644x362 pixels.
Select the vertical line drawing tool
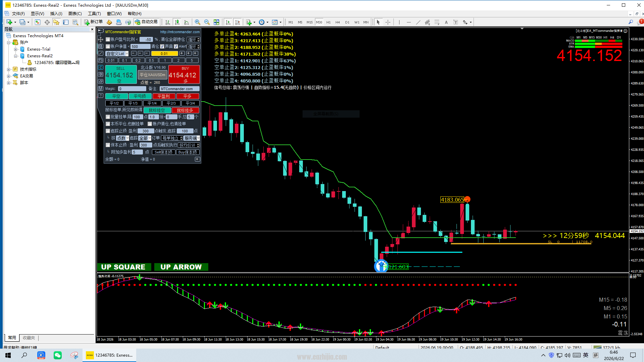pyautogui.click(x=399, y=22)
